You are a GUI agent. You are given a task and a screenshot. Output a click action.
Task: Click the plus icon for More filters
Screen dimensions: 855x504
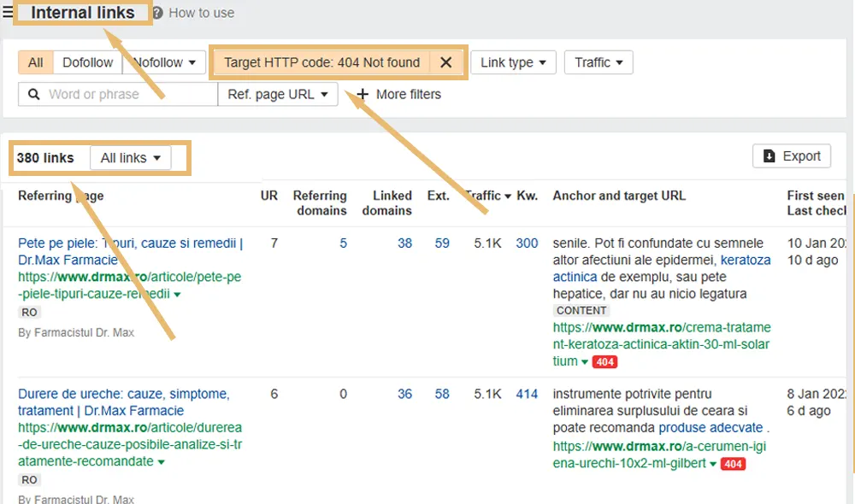363,94
